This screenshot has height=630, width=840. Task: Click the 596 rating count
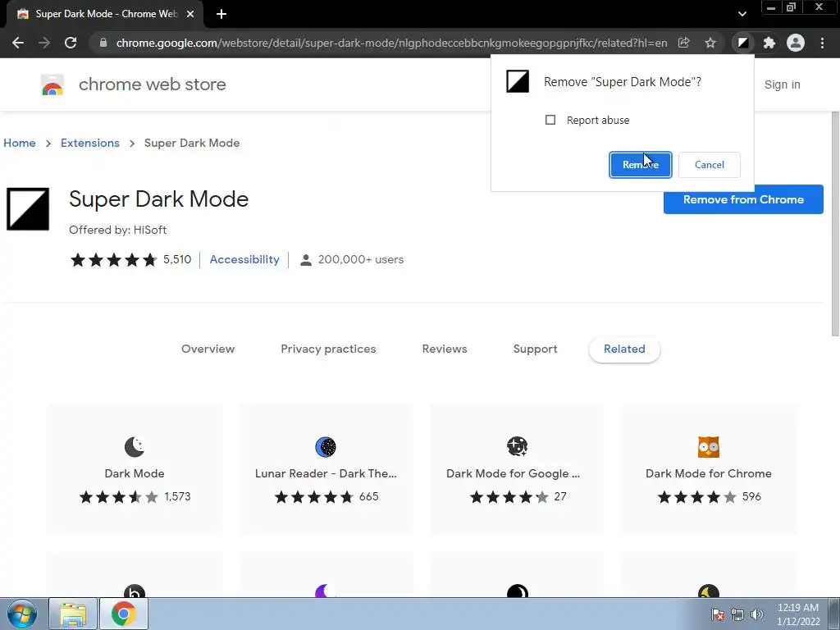(751, 496)
